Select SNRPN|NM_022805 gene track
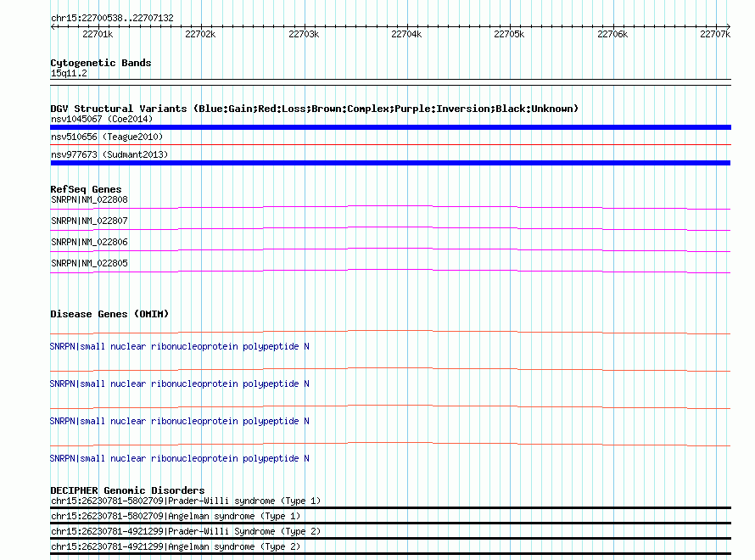 (x=390, y=271)
